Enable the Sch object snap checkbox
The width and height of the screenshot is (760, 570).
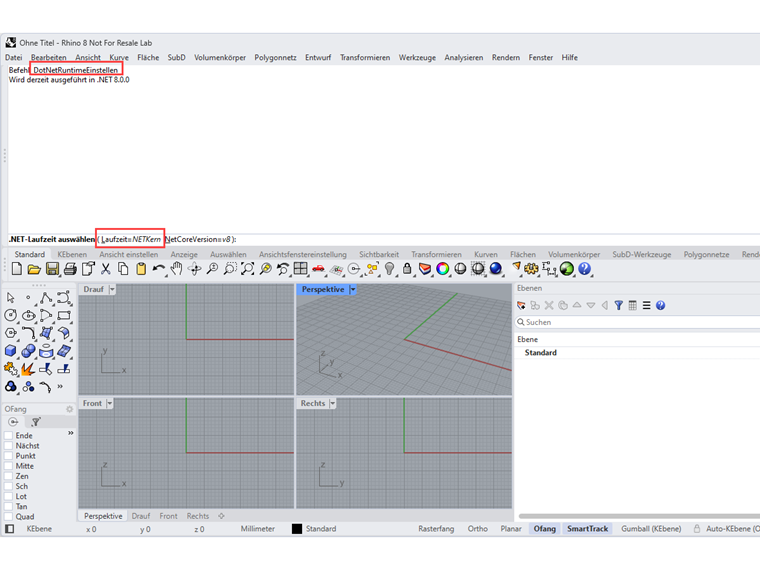tap(8, 486)
